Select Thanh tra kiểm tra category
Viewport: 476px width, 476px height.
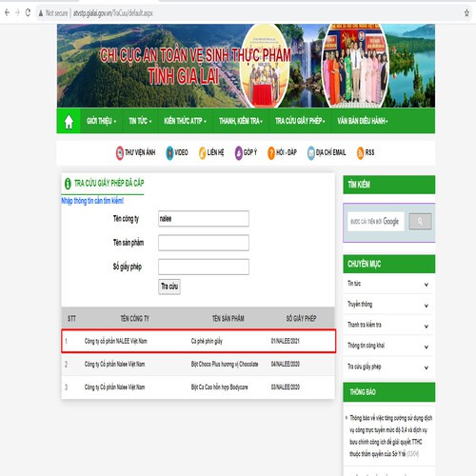click(365, 325)
